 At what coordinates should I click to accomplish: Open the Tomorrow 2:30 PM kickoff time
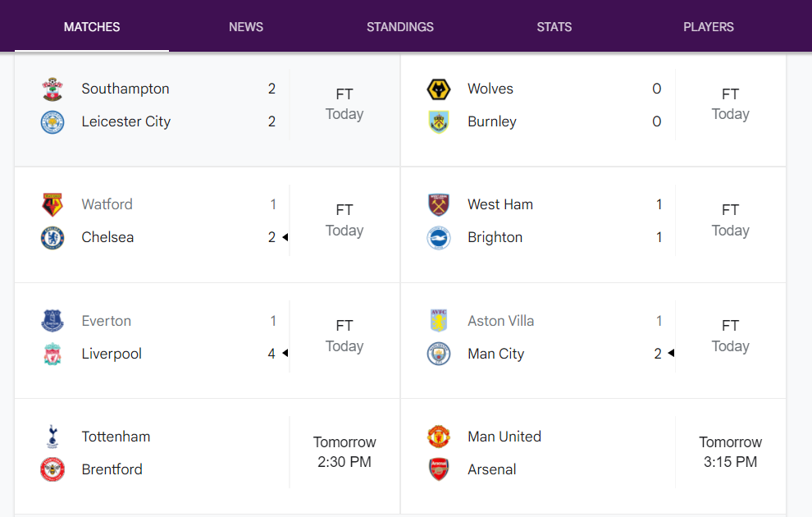coord(344,452)
